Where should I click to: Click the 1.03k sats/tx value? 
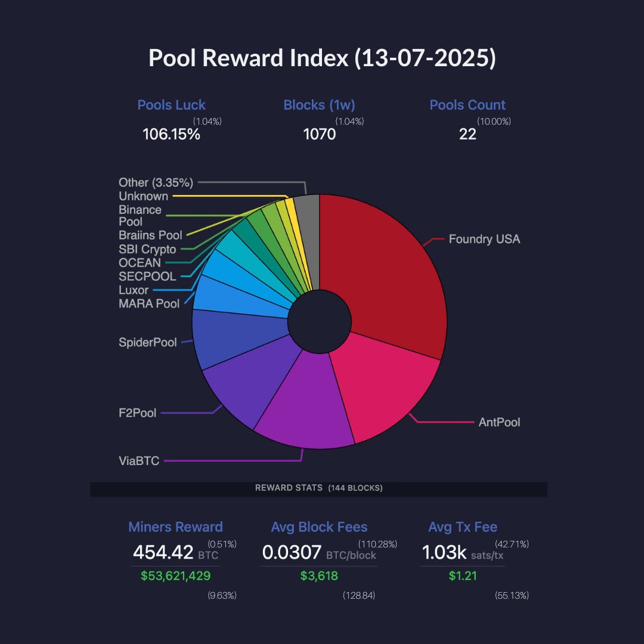[463, 552]
